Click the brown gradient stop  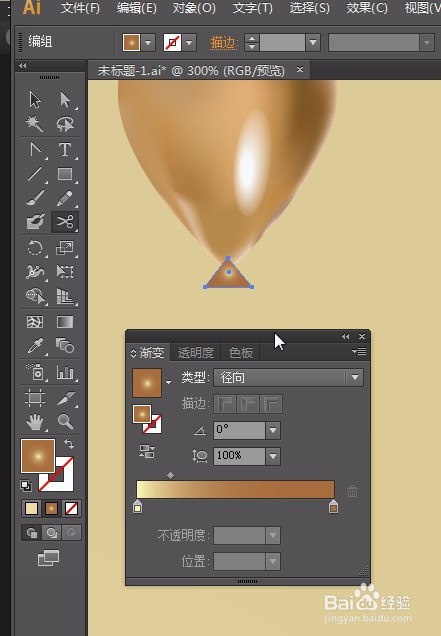333,507
